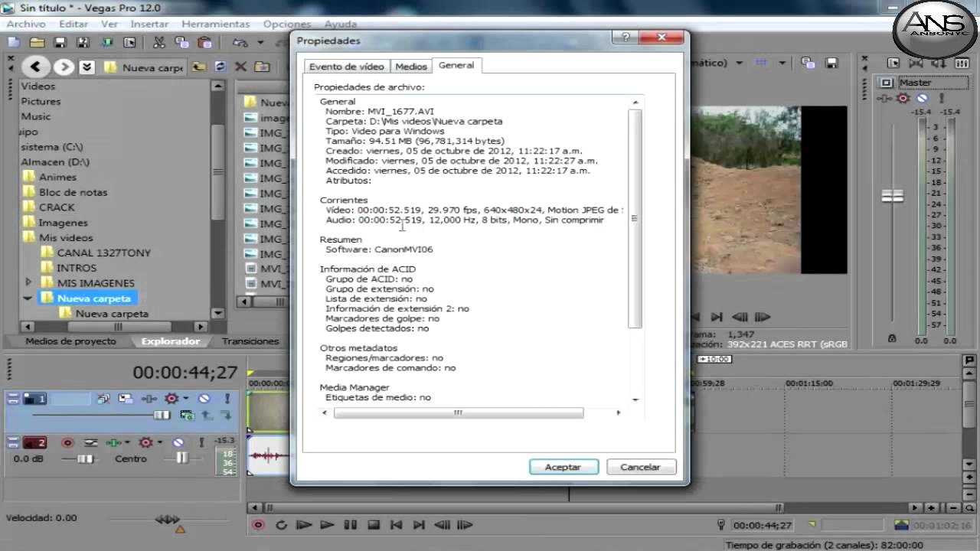Open the Archivo menu
This screenshot has width=980, height=551.
(x=26, y=24)
